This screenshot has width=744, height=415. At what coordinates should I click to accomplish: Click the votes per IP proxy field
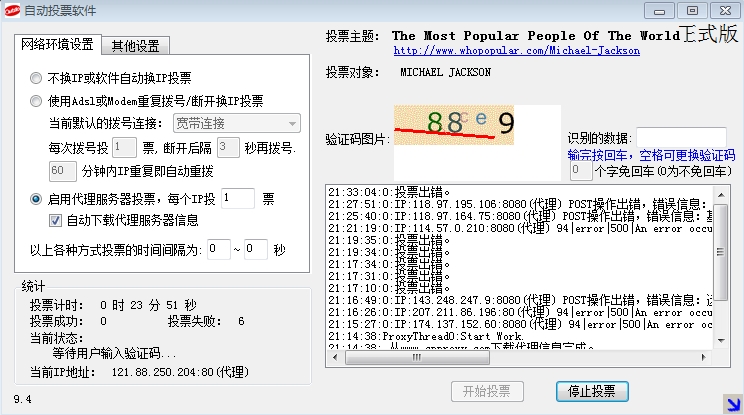[238, 198]
